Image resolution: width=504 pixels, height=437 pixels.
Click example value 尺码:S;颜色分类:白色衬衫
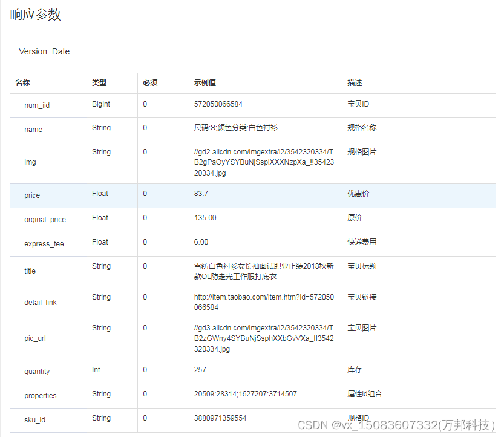[x=235, y=128]
